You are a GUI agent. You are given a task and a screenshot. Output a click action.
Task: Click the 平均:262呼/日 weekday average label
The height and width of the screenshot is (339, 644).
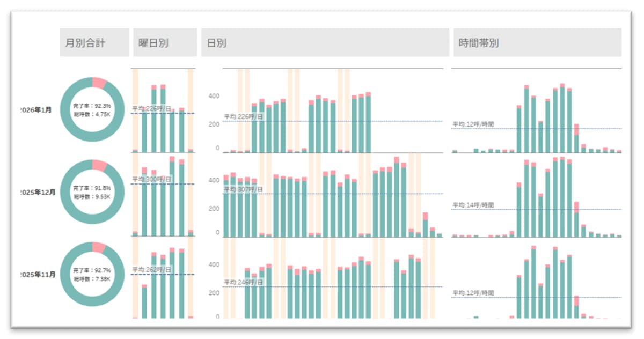[150, 270]
